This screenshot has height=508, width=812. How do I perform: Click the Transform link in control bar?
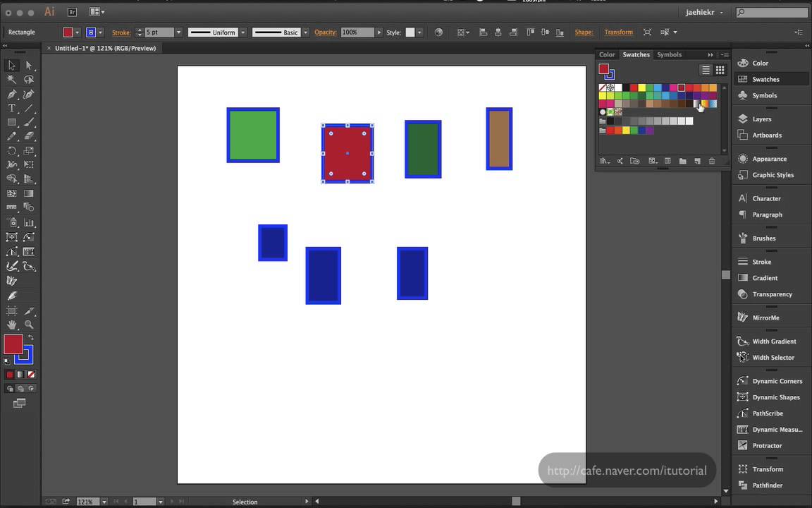(x=618, y=32)
